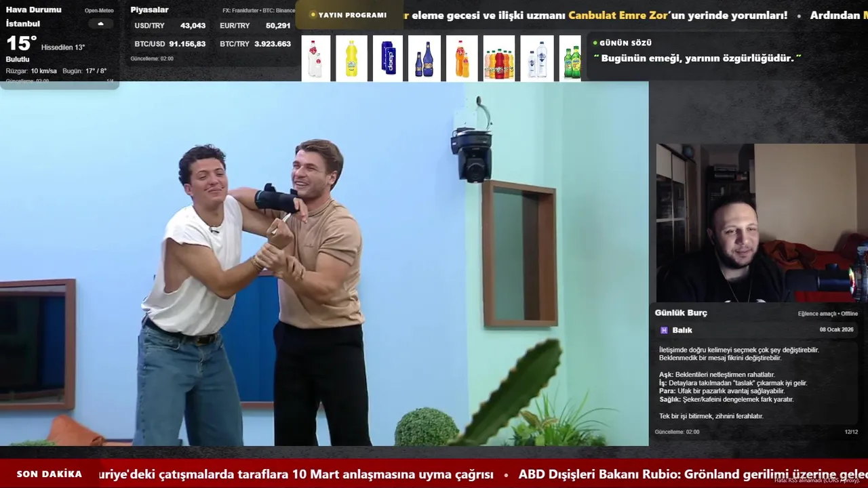Click the 'Sağlık:' horoscope line

click(726, 399)
